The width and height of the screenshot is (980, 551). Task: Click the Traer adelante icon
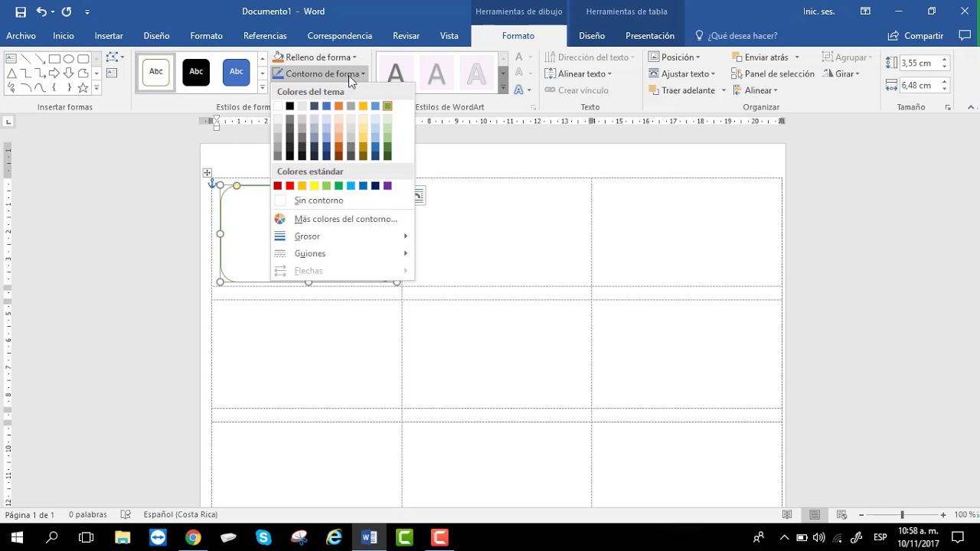pyautogui.click(x=654, y=90)
